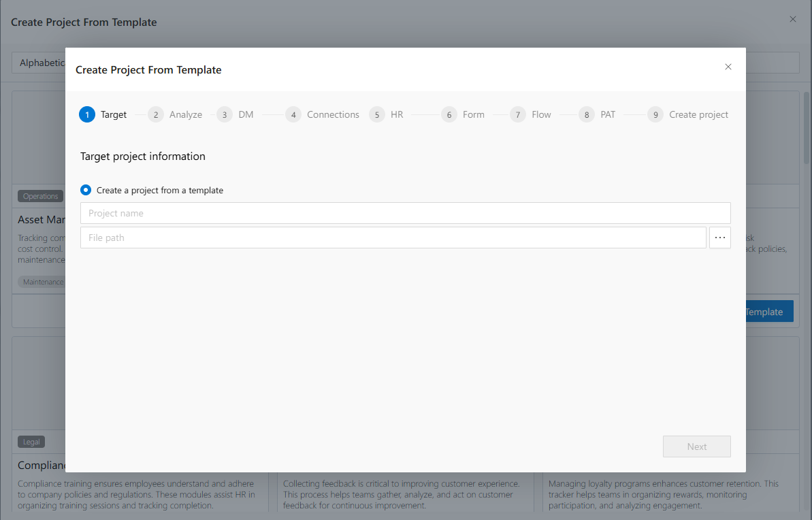Click the Maintenance tag in background window
Image resolution: width=812 pixels, height=520 pixels.
[42, 282]
